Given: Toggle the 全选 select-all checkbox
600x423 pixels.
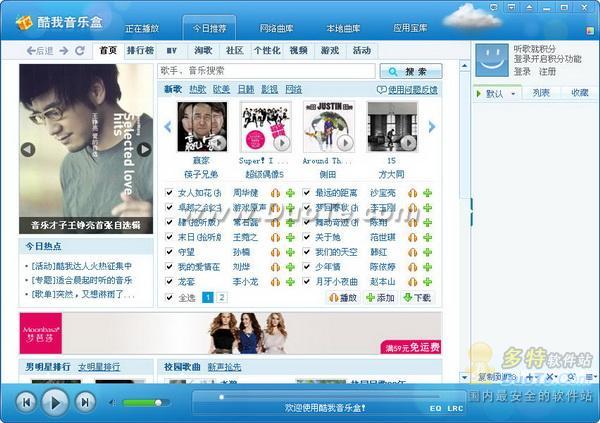Looking at the screenshot, I should point(169,297).
